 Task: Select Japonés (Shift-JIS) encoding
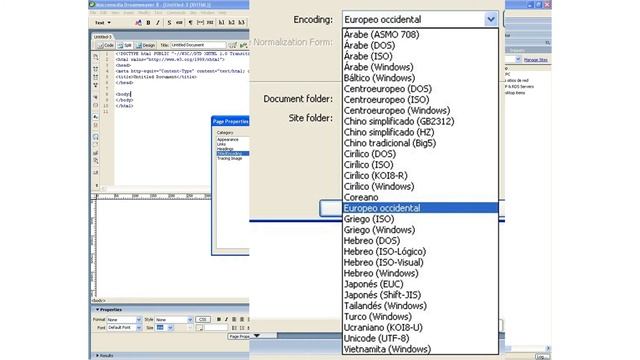[x=420, y=295]
